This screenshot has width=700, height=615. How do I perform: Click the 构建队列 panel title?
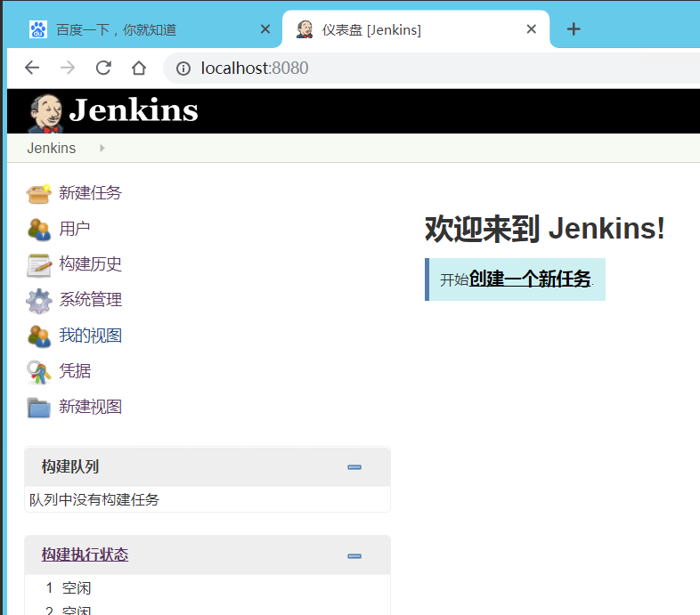click(70, 467)
